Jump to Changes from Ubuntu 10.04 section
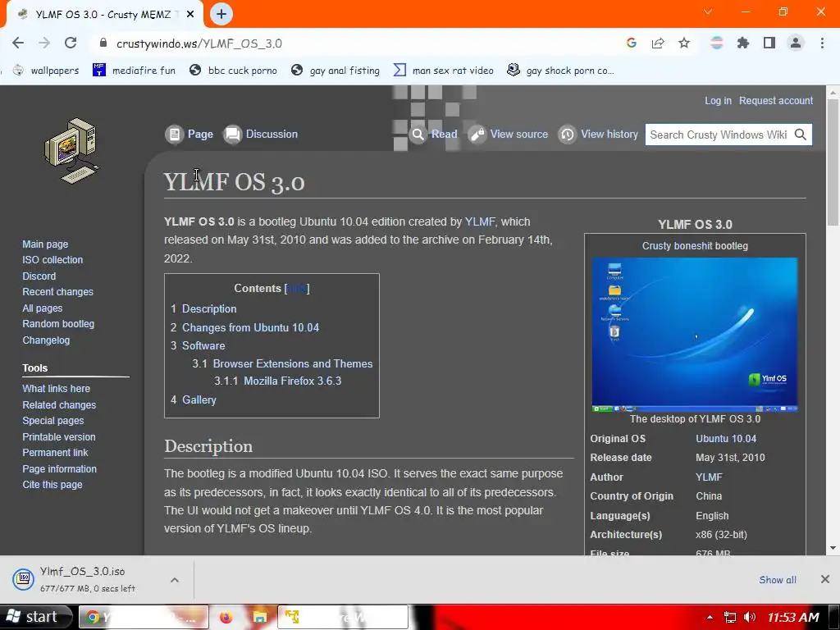This screenshot has width=840, height=630. pyautogui.click(x=251, y=327)
